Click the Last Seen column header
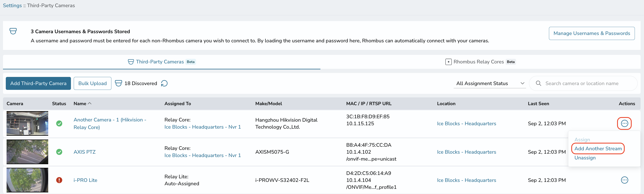 (538, 104)
